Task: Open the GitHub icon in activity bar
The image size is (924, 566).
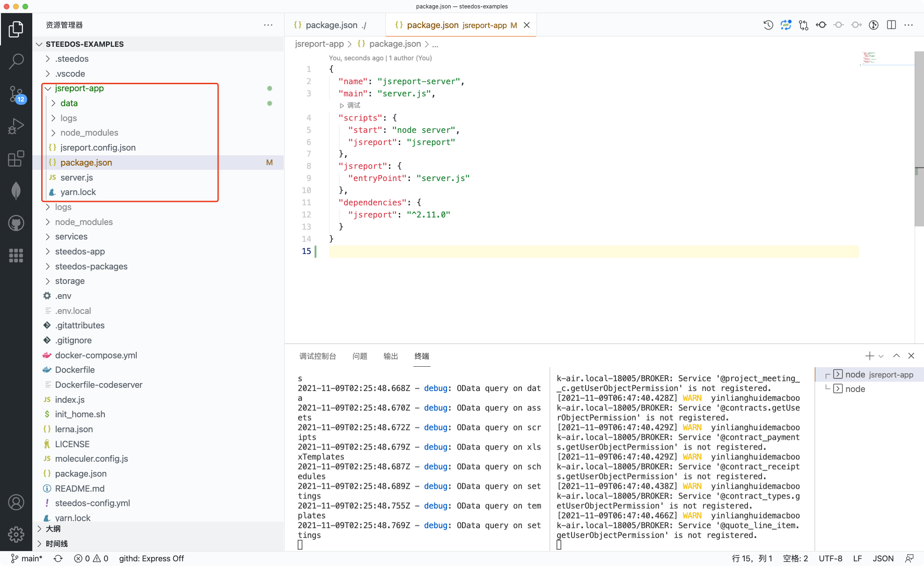Action: [16, 223]
